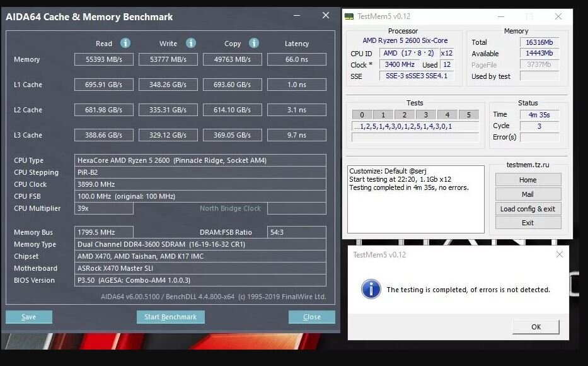Confirm the completed test dialog with OK

pyautogui.click(x=536, y=327)
